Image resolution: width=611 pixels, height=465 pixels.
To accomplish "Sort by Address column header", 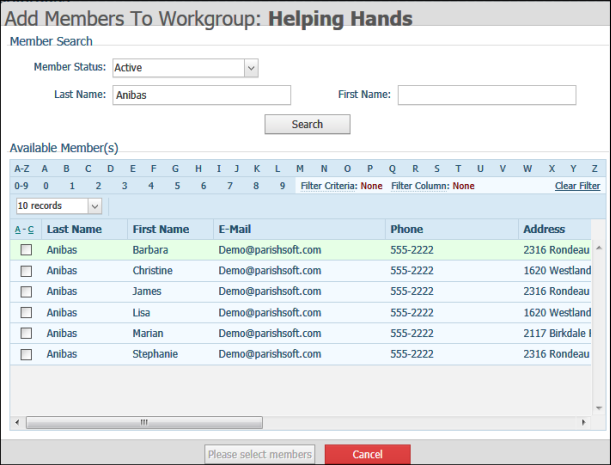I will (x=544, y=229).
